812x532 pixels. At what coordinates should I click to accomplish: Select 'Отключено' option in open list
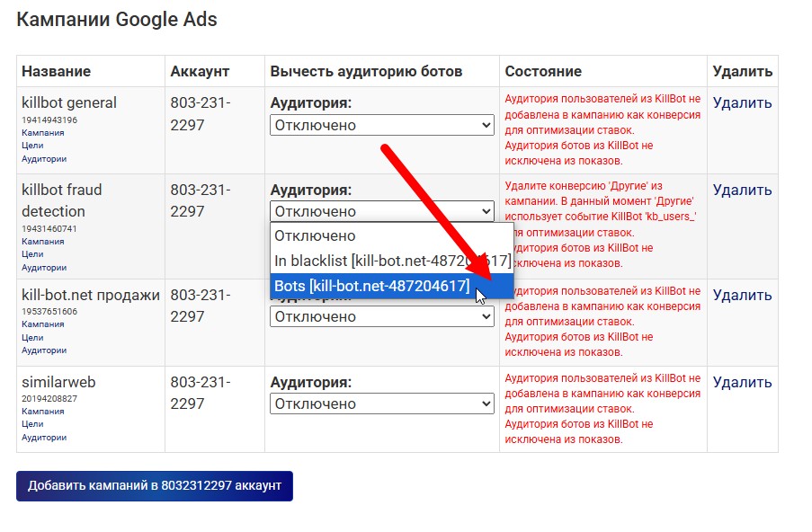(x=391, y=236)
